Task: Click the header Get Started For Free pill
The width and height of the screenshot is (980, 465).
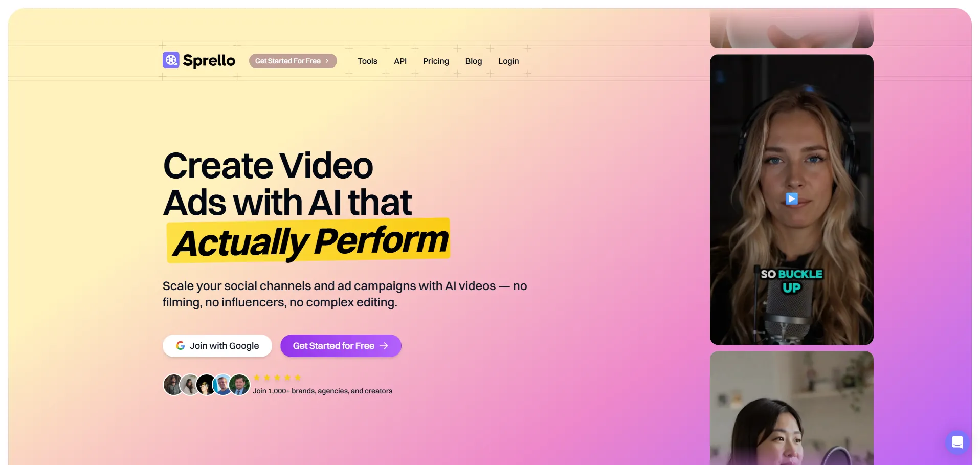Action: point(293,61)
